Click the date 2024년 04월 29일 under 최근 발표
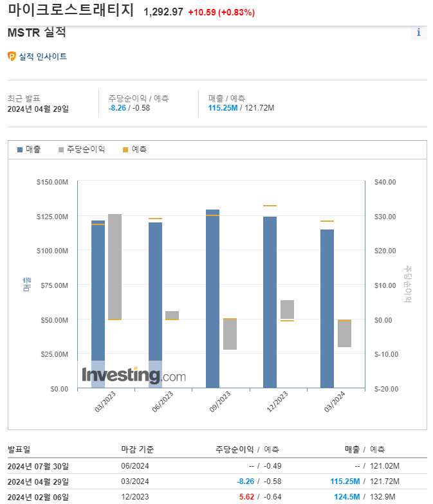This screenshot has height=504, width=433. (x=39, y=109)
